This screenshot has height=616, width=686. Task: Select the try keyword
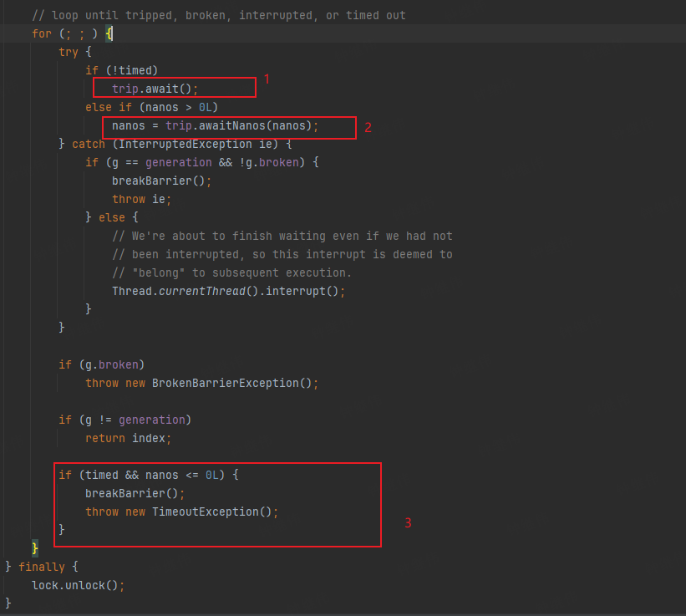coord(68,52)
